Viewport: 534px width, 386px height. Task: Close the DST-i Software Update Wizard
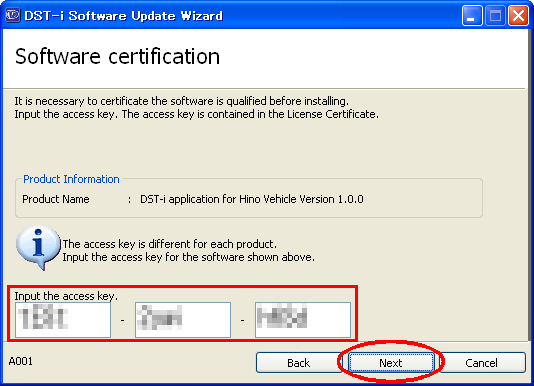[518, 16]
